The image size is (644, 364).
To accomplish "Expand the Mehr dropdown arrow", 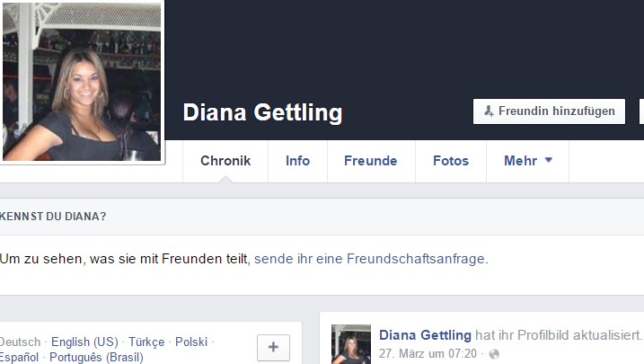I will (549, 160).
